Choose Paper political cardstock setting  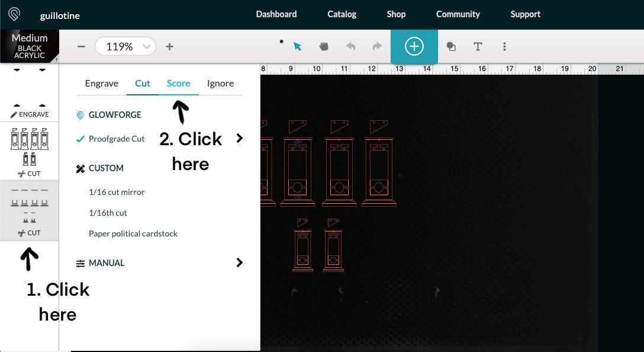(133, 233)
